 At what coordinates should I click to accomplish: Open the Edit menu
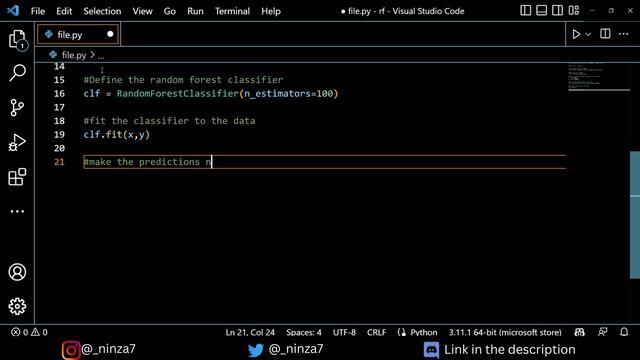point(64,11)
